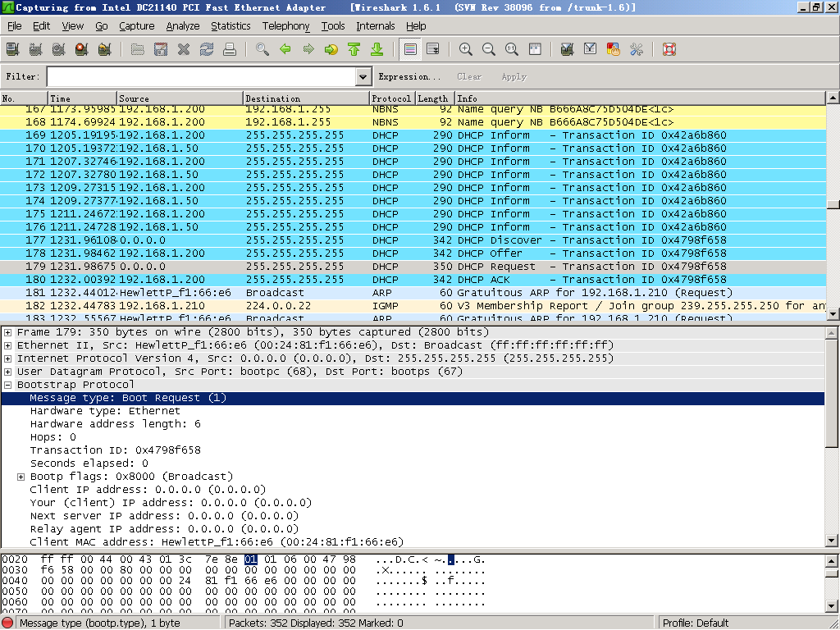
Task: Go back in packet history arrow
Action: 285,49
